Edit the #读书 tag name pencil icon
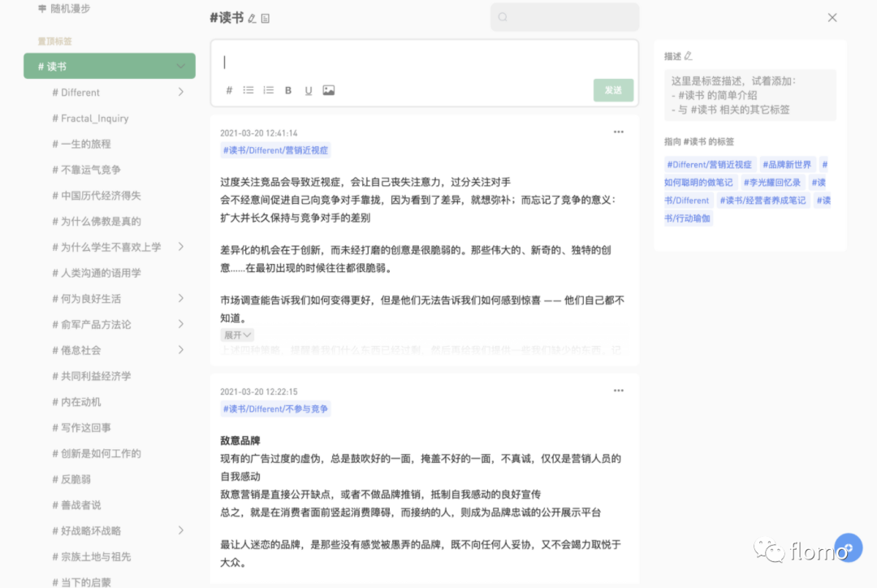 253,19
